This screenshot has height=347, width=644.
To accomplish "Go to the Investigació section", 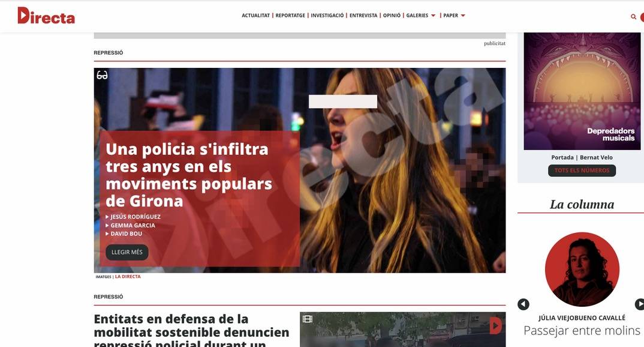I will point(327,16).
